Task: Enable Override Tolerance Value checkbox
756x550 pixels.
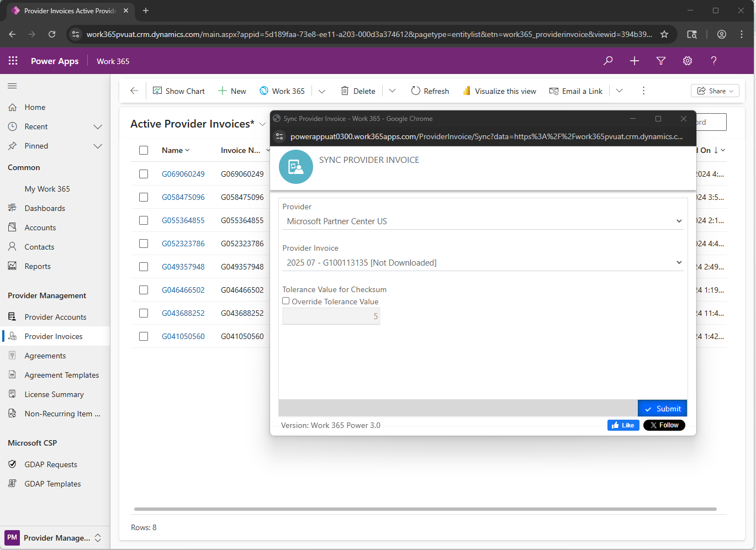Action: point(286,301)
